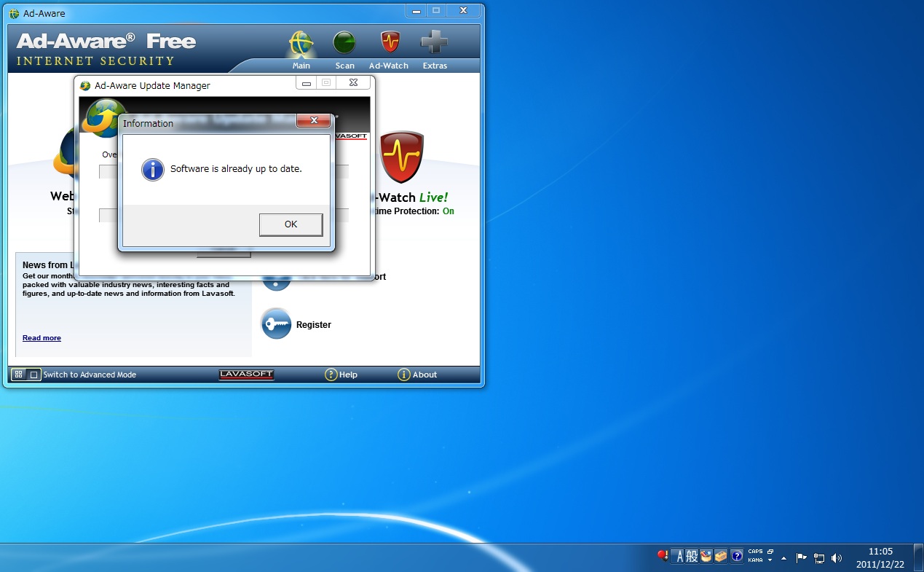This screenshot has height=572, width=924.
Task: Open Help from the bottom bar
Action: pyautogui.click(x=341, y=375)
